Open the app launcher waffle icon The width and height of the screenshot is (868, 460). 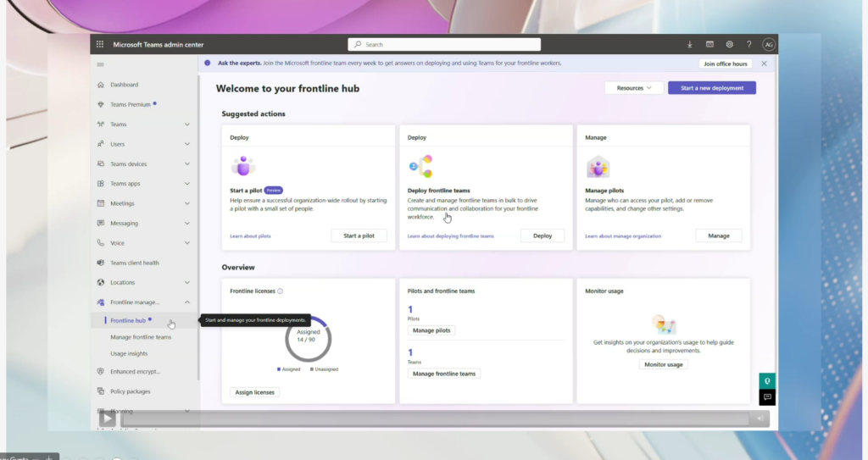(x=100, y=44)
